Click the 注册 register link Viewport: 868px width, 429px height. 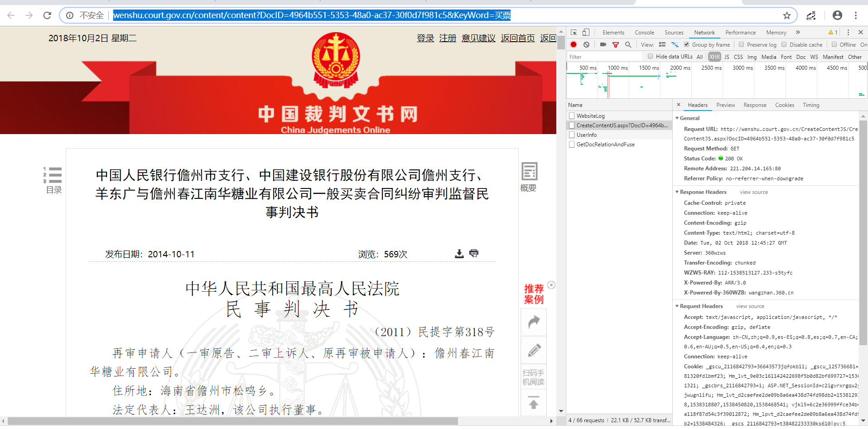point(448,38)
